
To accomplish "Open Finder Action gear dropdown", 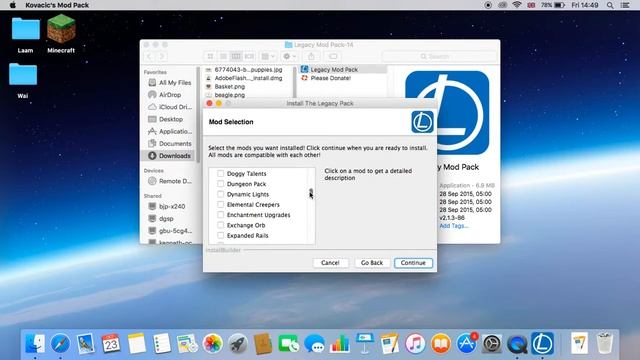I will (x=289, y=56).
